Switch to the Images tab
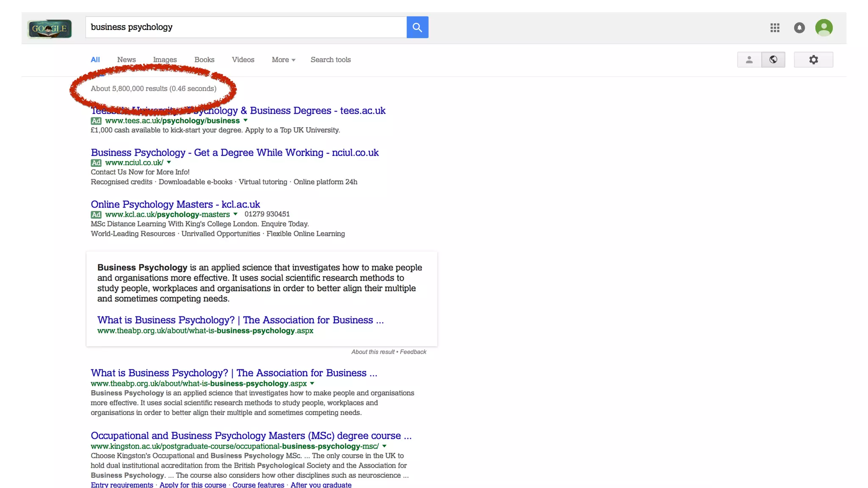868x488 pixels. (164, 60)
